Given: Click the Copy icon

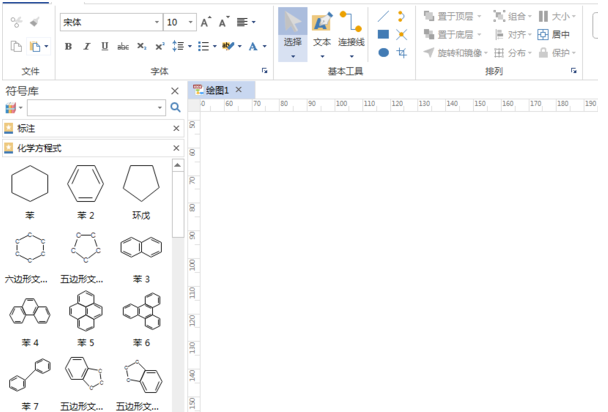Looking at the screenshot, I should coord(16,47).
